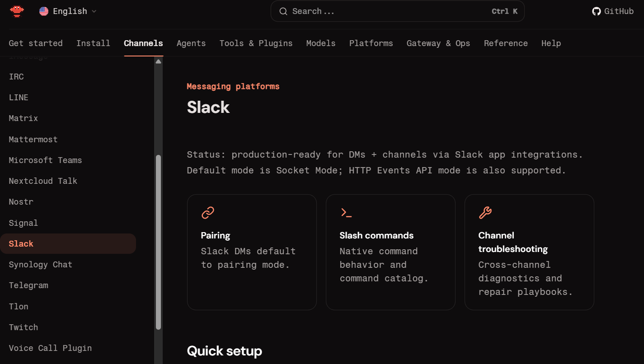Open Voice Call Plugin page
The image size is (644, 364).
click(68, 348)
